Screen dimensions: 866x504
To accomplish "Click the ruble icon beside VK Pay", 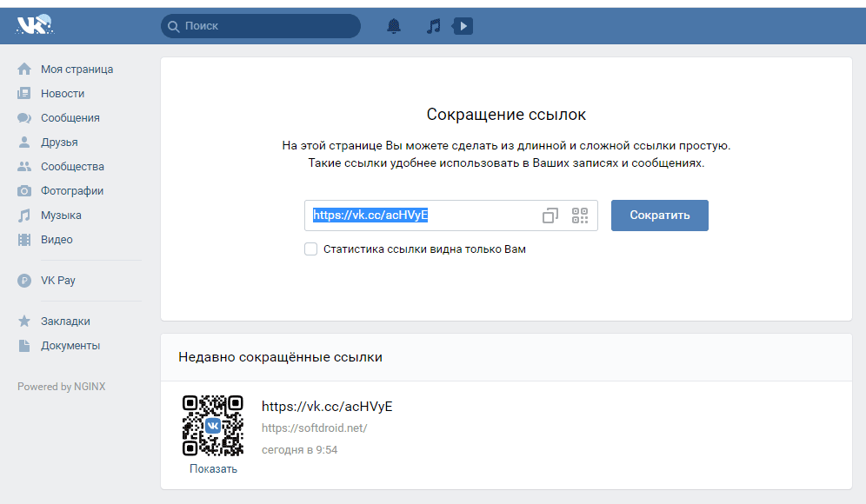I will (24, 281).
